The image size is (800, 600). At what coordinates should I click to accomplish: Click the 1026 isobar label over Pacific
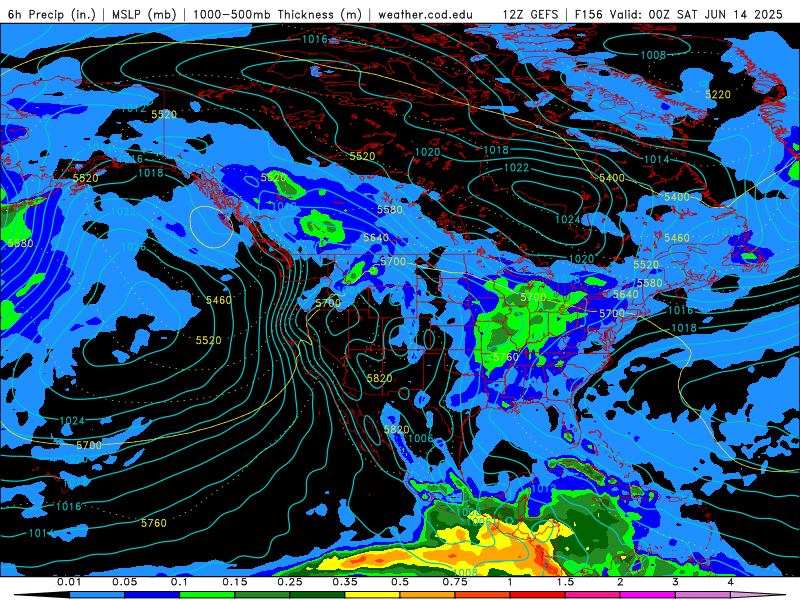134,247
